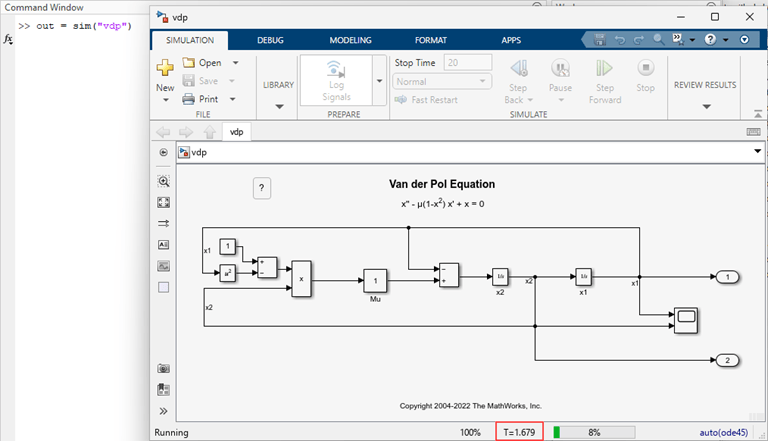Image resolution: width=768 pixels, height=441 pixels.
Task: Click the navigate Back arrow above canvas
Action: pyautogui.click(x=163, y=132)
